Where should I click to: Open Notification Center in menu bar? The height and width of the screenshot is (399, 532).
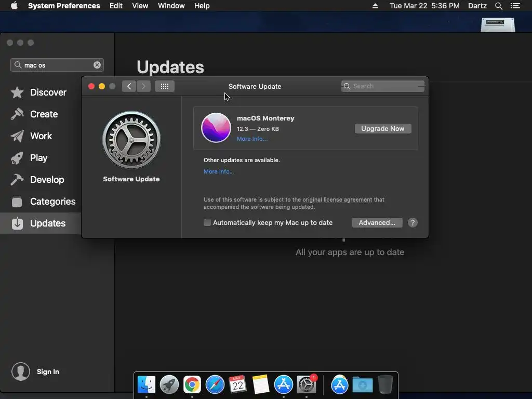[x=515, y=6]
